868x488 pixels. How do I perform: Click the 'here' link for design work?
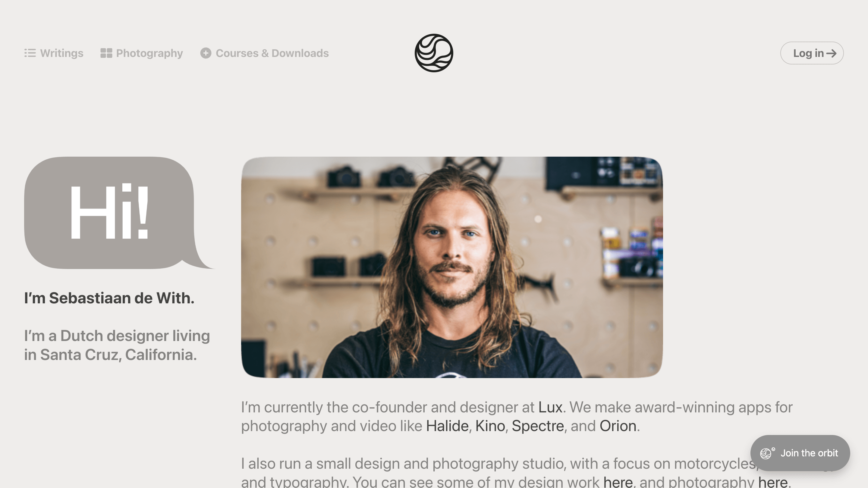point(618,482)
